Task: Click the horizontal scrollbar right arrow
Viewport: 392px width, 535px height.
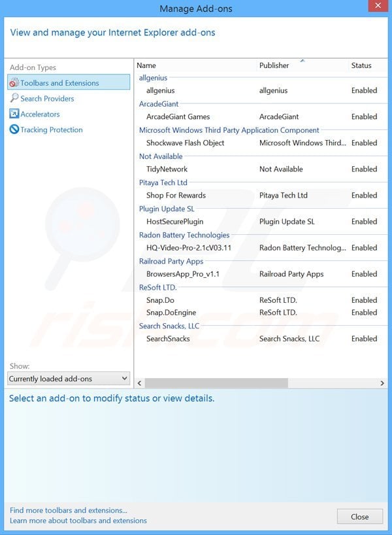Action: tap(382, 383)
